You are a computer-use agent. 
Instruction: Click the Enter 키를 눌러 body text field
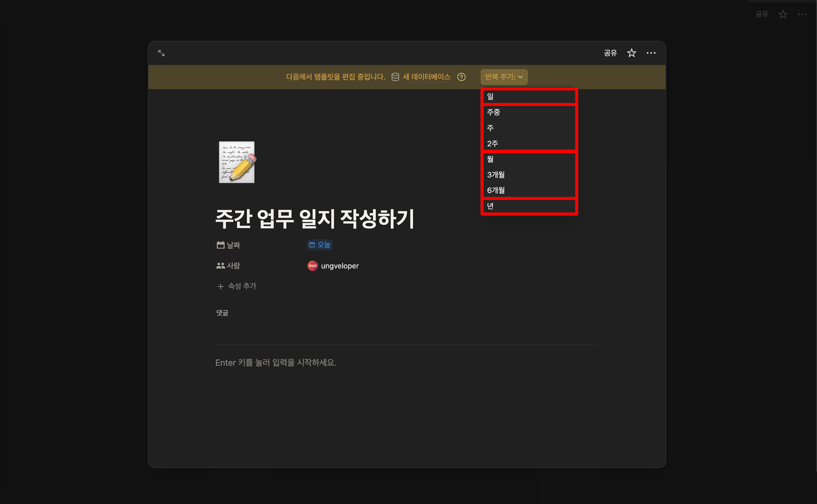tap(276, 363)
